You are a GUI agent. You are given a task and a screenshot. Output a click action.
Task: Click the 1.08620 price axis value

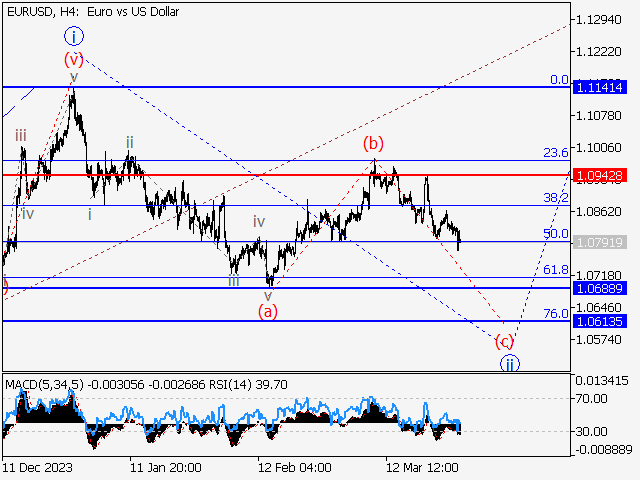pos(598,211)
